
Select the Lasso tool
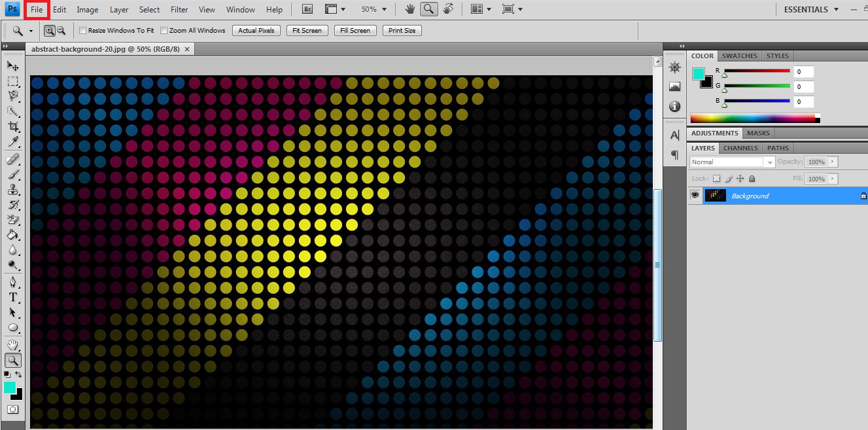[13, 96]
